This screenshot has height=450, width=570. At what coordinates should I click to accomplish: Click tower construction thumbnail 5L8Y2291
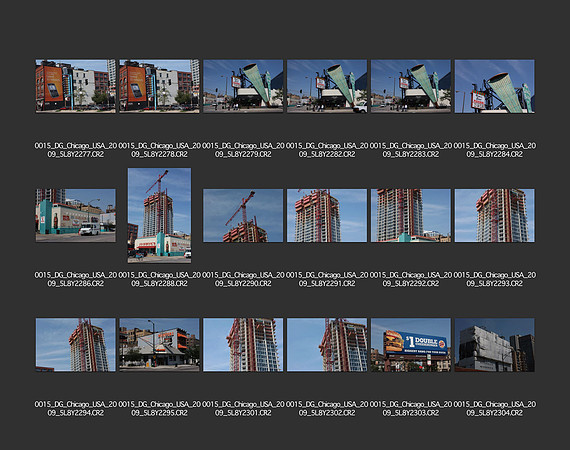[x=327, y=215]
